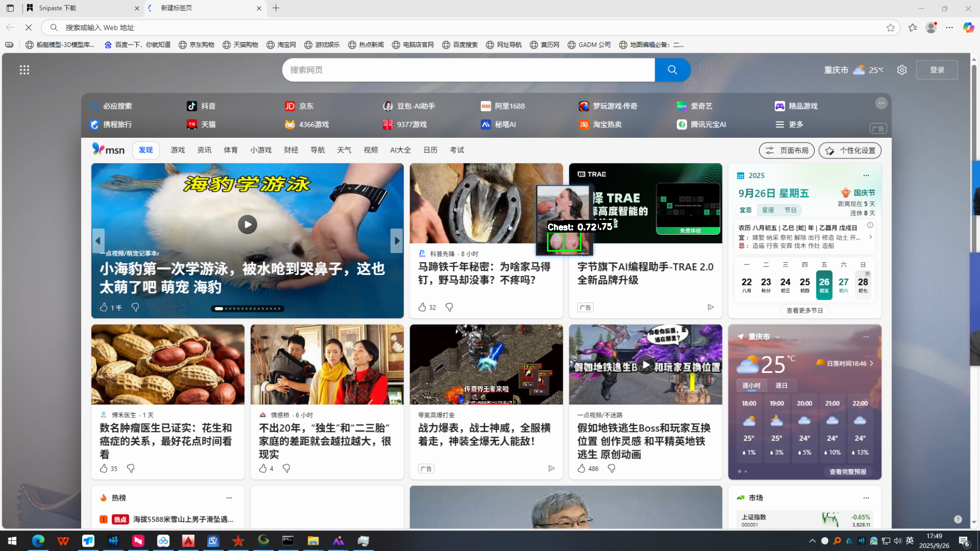Stop page loading with the X button

[x=29, y=28]
